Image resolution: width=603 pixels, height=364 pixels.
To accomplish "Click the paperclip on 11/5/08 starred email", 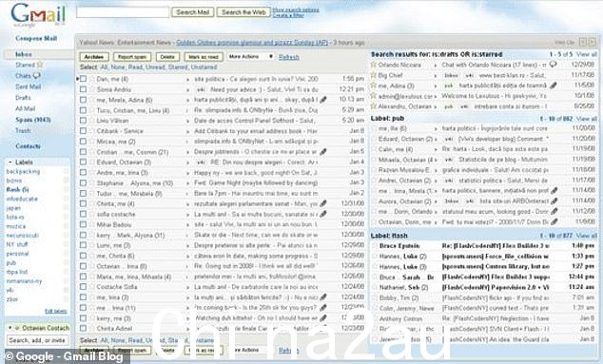I will [x=553, y=86].
